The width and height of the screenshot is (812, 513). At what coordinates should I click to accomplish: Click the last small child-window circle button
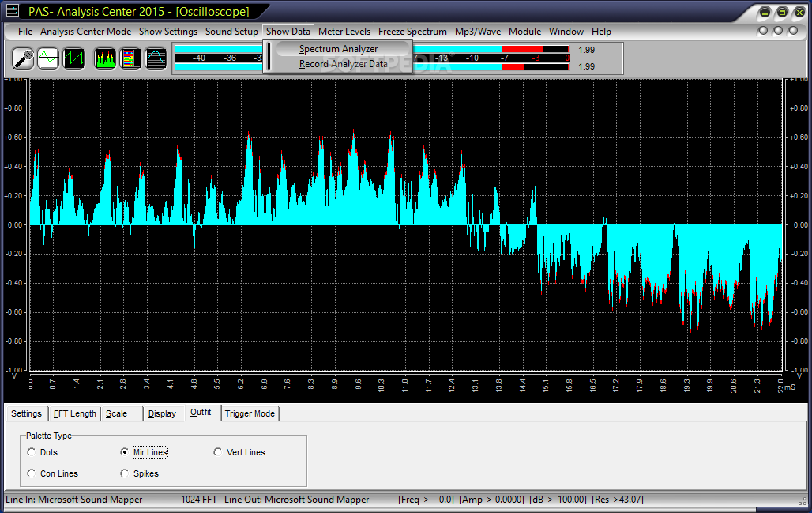[x=793, y=31]
